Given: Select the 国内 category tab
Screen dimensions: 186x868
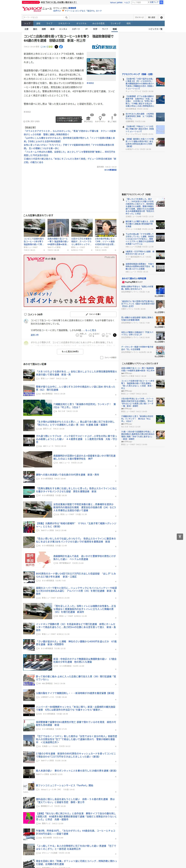Looking at the screenshot, I should (x=35, y=29).
